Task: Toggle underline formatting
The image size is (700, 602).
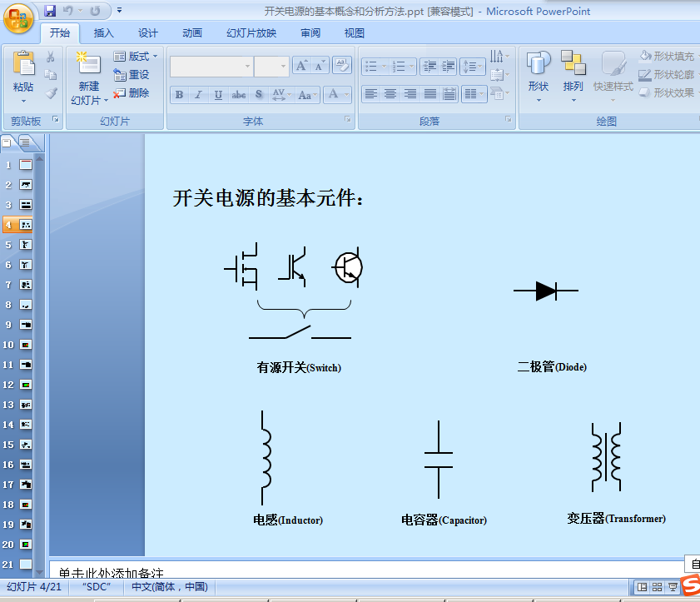Action: 218,95
